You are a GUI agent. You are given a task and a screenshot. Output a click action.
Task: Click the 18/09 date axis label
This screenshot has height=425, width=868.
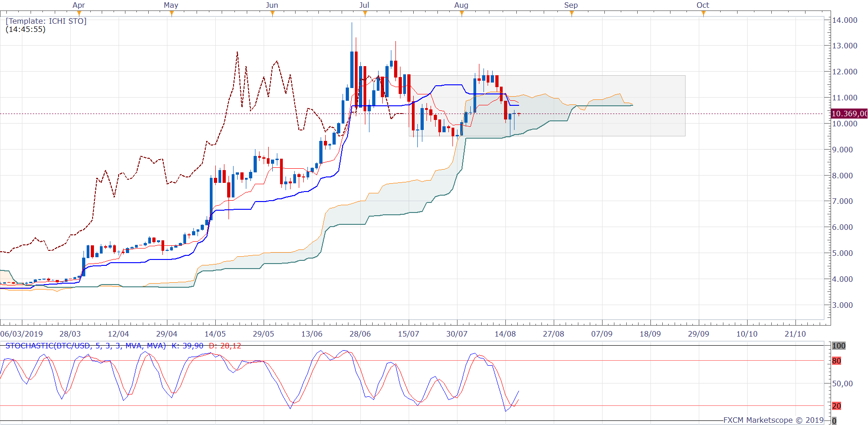click(x=650, y=334)
